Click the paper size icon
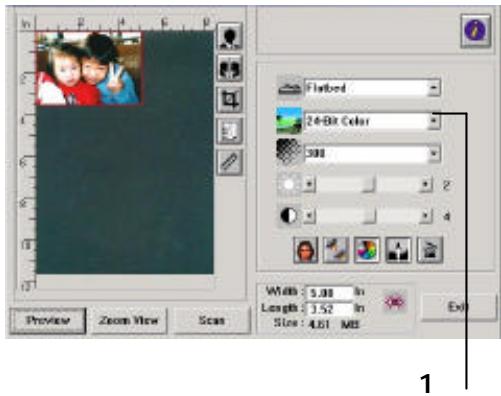Screen dimensions: 501x396 tap(229, 131)
